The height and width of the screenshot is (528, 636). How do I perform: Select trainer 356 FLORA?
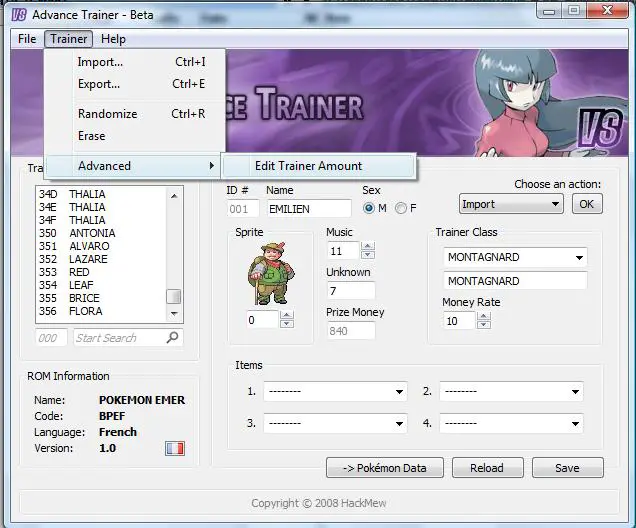101,311
